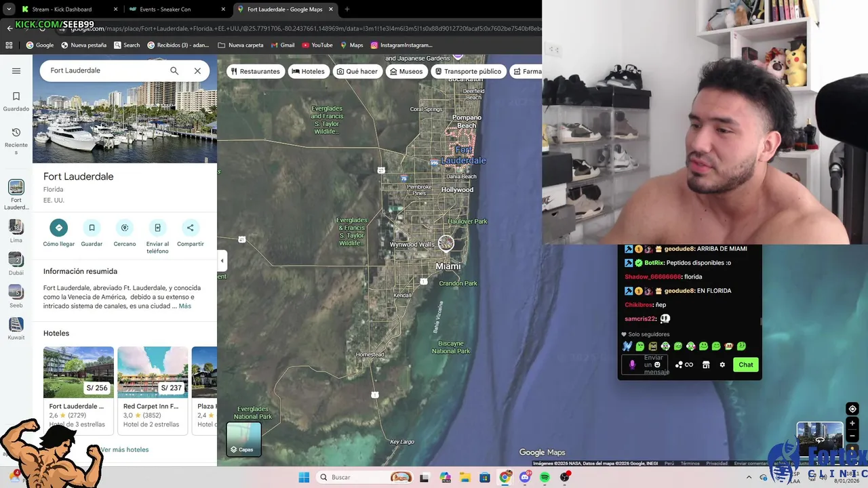Viewport: 868px width, 488px height.
Task: Filter map by Restaurantes chip
Action: 256,71
